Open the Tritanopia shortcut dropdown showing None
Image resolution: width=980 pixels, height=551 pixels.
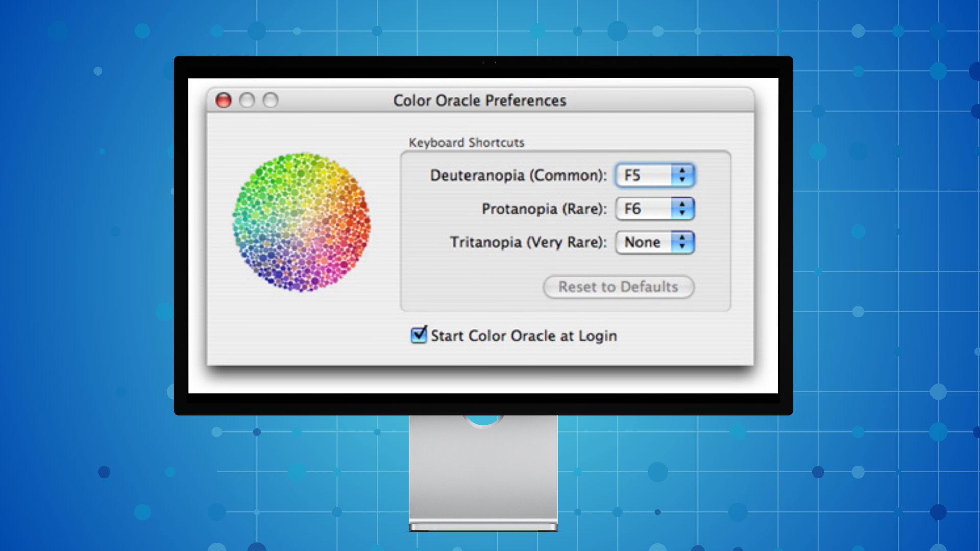pyautogui.click(x=655, y=242)
